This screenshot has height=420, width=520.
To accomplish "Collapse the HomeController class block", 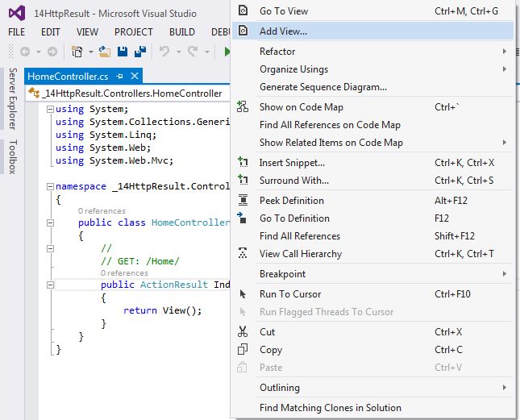I will pyautogui.click(x=51, y=223).
